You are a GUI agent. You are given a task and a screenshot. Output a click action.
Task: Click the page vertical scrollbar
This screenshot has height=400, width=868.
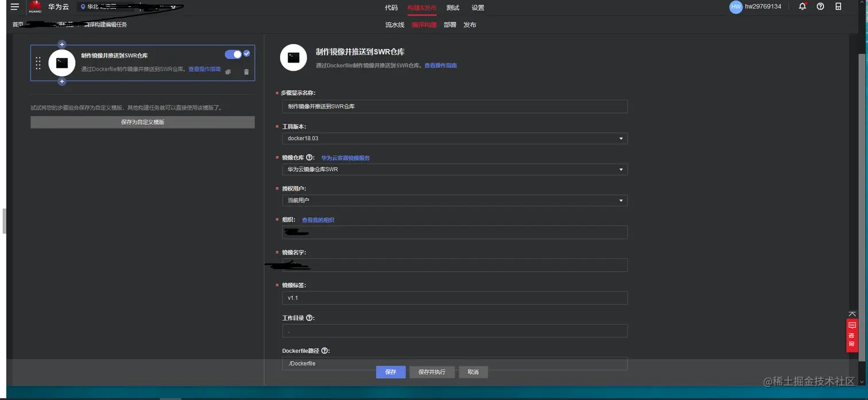(x=861, y=207)
